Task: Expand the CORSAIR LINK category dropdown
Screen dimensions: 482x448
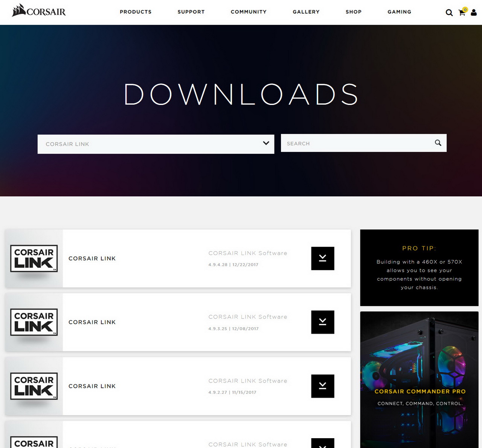Action: [156, 144]
